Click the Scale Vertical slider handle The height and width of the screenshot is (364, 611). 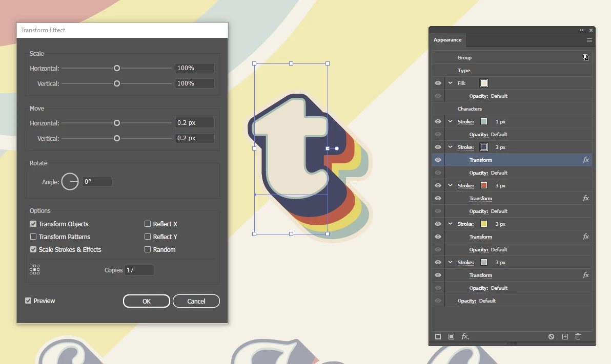coord(116,83)
